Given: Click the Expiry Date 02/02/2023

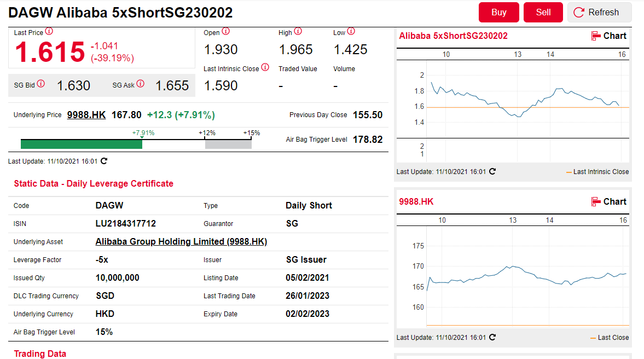Looking at the screenshot, I should [x=308, y=314].
